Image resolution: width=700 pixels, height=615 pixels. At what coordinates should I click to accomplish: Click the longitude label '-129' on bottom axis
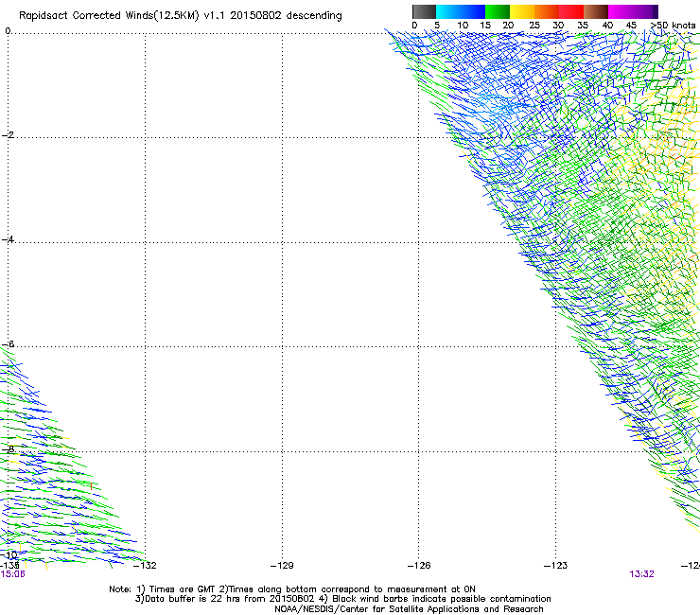(282, 566)
